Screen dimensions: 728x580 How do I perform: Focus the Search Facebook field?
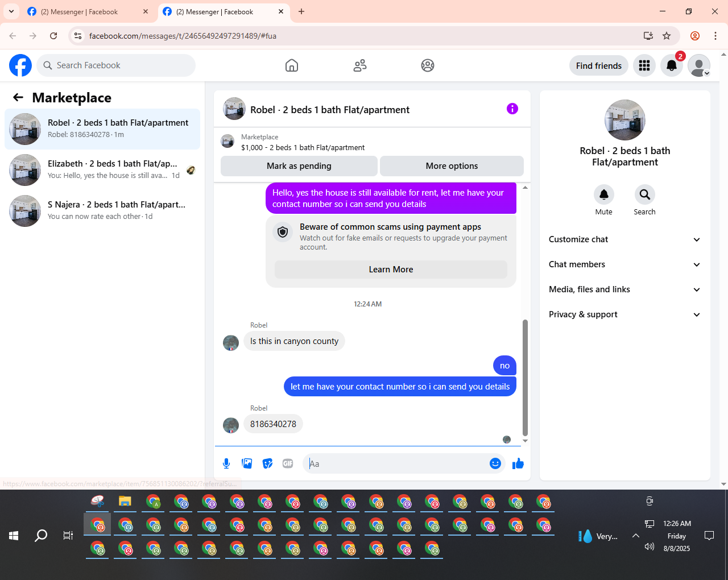(116, 65)
